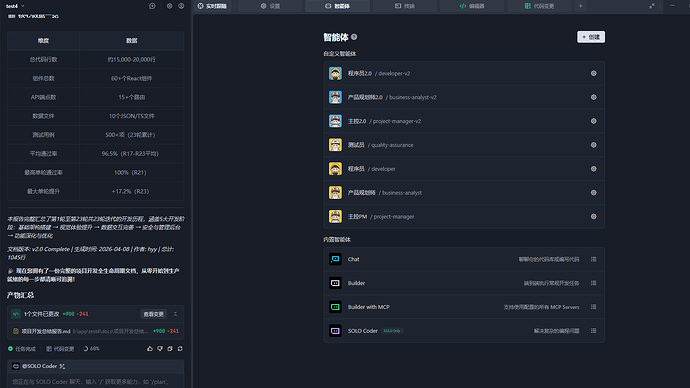Click the exit fullscreen icon in top bar

click(652, 6)
